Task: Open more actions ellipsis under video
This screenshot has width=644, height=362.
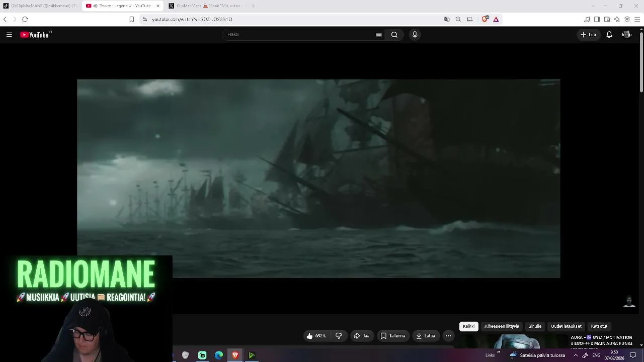Action: tap(448, 336)
